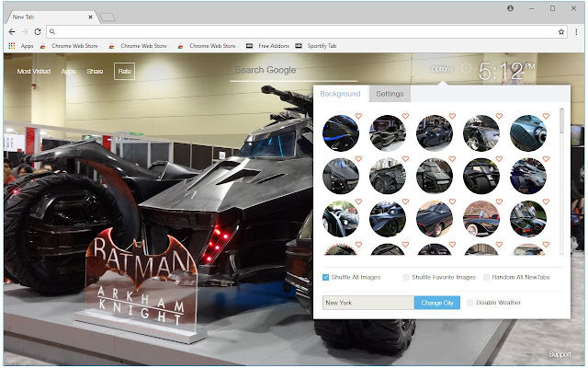Favorite the third thumbnail in the second row
Image resolution: width=588 pixels, height=368 pixels.
pyautogui.click(x=452, y=159)
